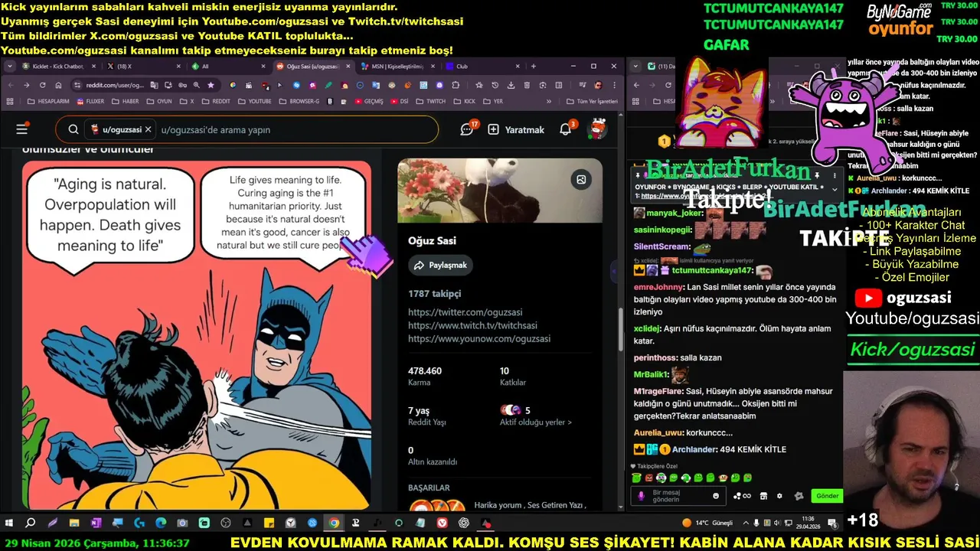The image size is (980, 551).
Task: Click the browser back arrow
Action: point(11,85)
